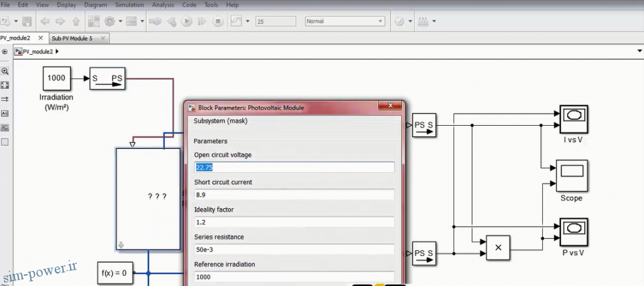Screen dimensions: 644x286
Task: Open the Simulation menu
Action: tap(130, 5)
